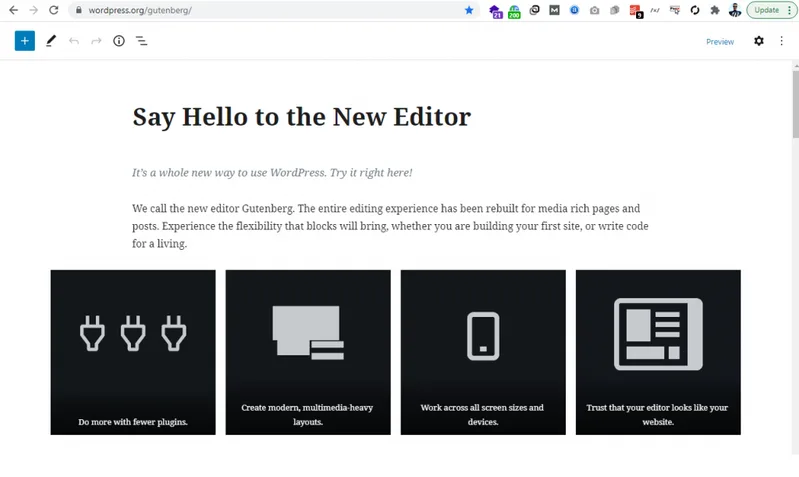Click the camera screenshot extension icon
This screenshot has width=799, height=477.
(594, 10)
